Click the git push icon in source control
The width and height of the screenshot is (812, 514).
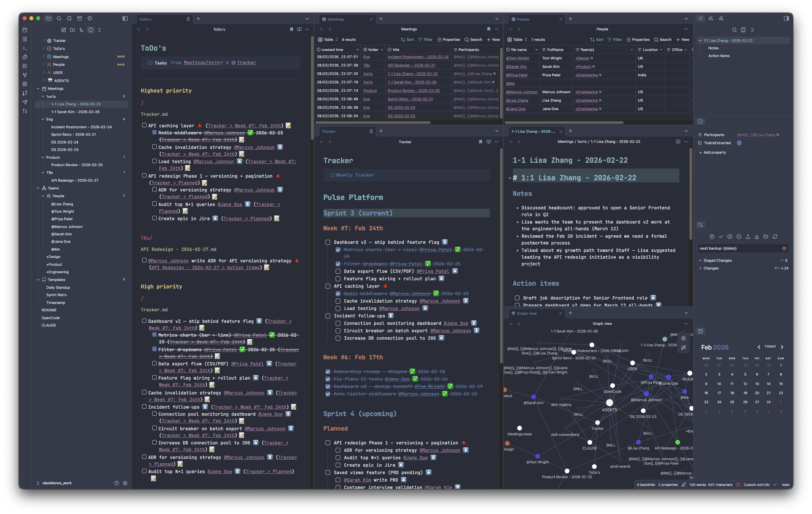click(x=748, y=237)
